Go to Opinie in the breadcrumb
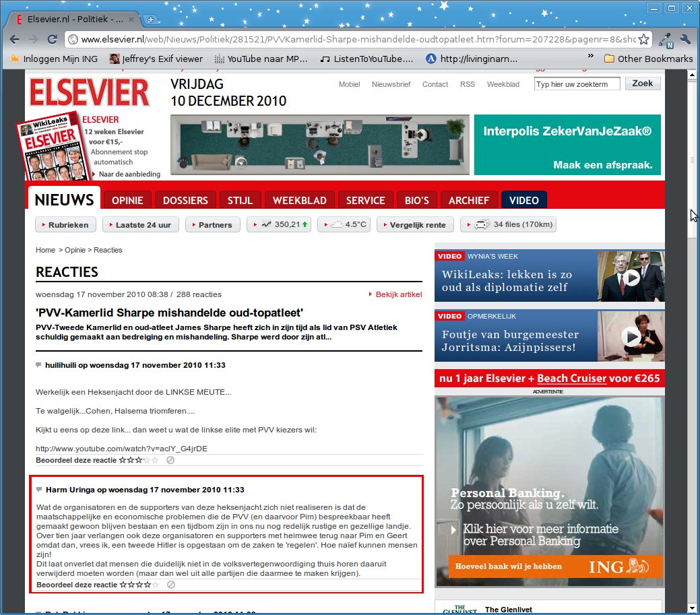The height and width of the screenshot is (615, 700). [75, 250]
